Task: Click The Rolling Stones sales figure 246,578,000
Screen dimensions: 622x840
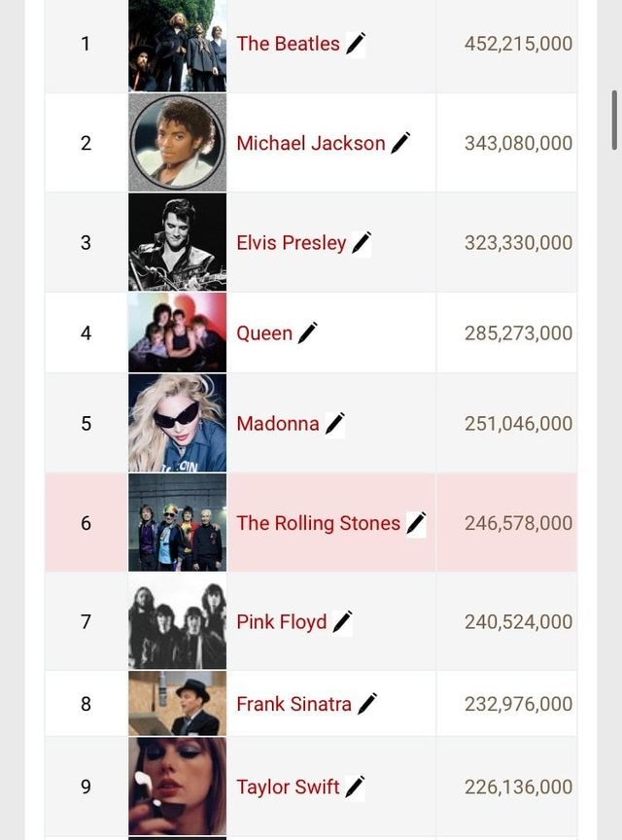Action: click(x=518, y=523)
